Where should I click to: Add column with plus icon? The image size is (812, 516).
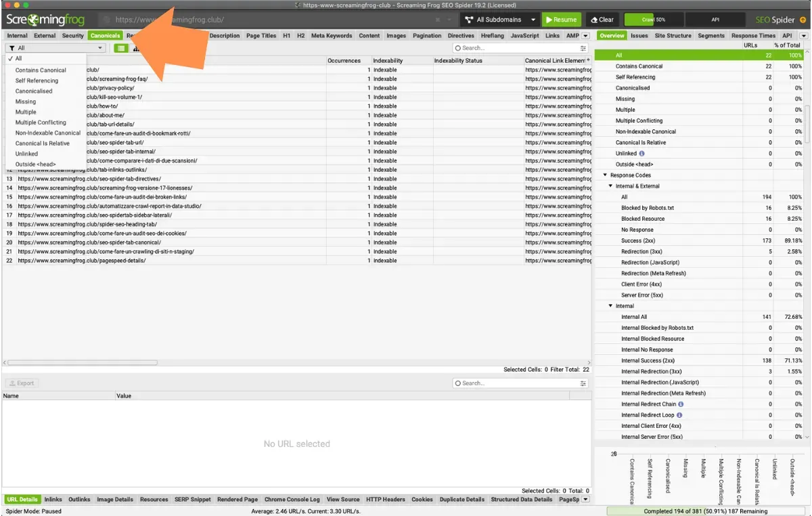pos(589,60)
